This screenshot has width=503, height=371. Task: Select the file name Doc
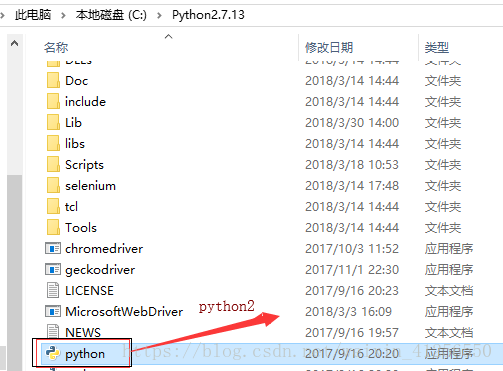pyautogui.click(x=77, y=81)
